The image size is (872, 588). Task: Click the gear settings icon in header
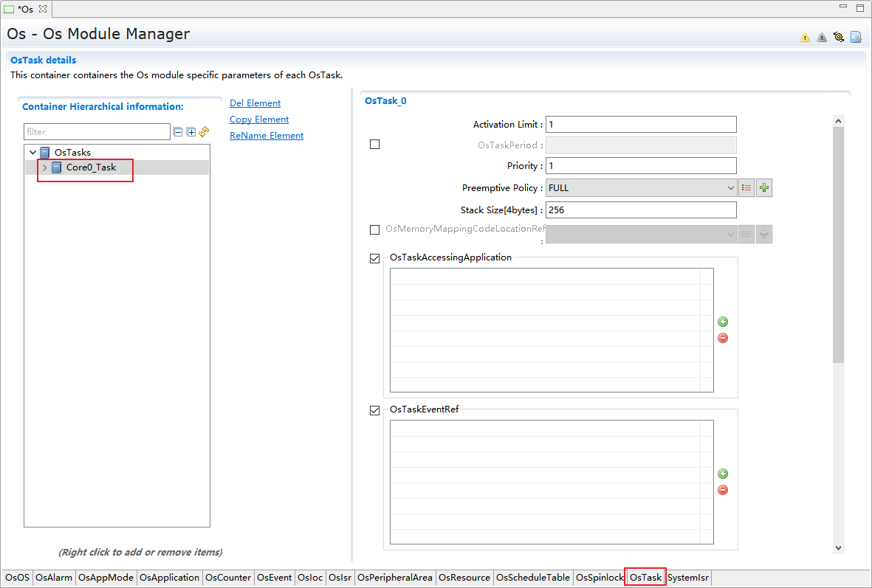point(839,37)
